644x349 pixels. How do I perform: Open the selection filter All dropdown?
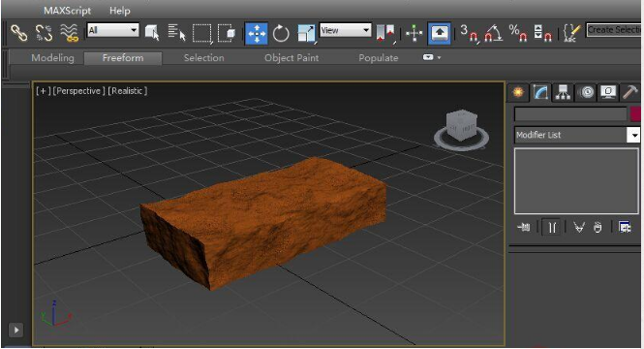click(x=113, y=30)
